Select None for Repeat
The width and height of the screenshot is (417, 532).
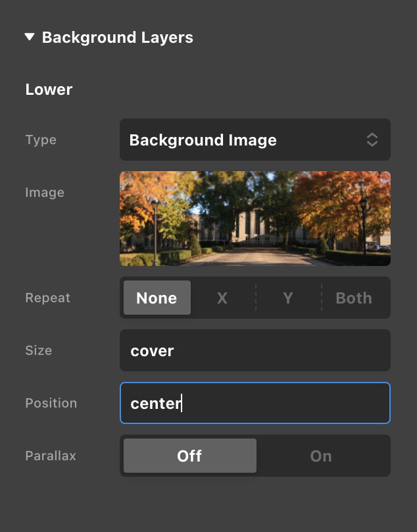pyautogui.click(x=157, y=298)
